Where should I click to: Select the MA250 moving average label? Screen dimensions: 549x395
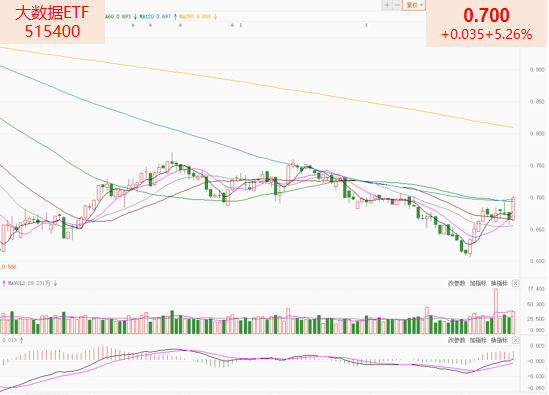click(x=195, y=16)
